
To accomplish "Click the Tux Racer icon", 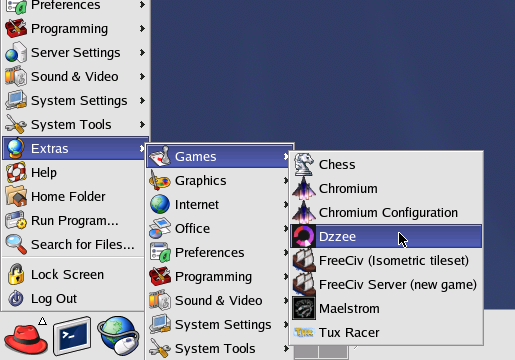I will coord(303,332).
